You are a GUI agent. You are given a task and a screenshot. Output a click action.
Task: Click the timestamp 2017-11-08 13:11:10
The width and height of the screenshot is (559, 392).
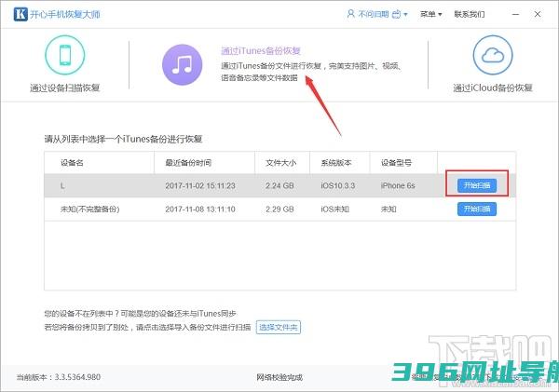click(200, 210)
